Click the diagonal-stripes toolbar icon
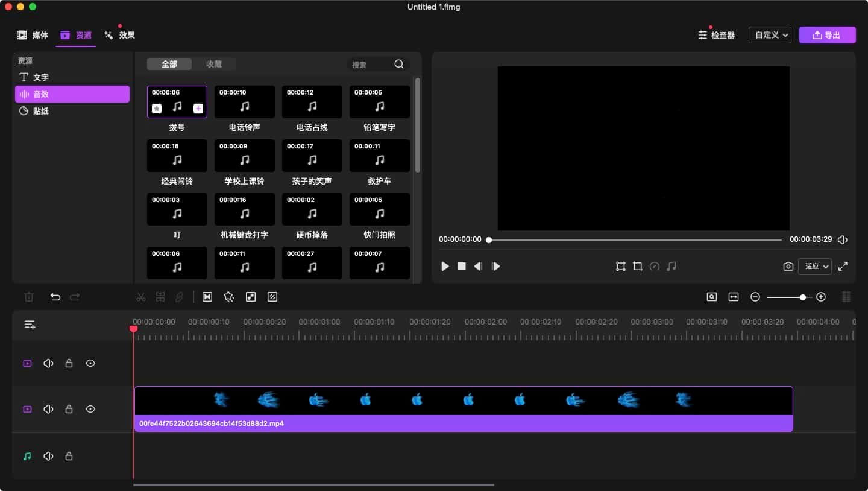Viewport: 868px width, 491px height. pyautogui.click(x=272, y=297)
